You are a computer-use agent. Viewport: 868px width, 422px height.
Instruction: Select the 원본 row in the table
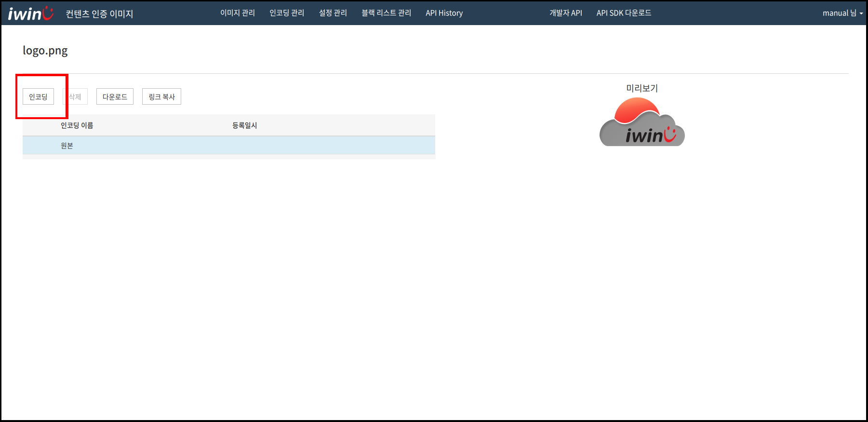229,145
